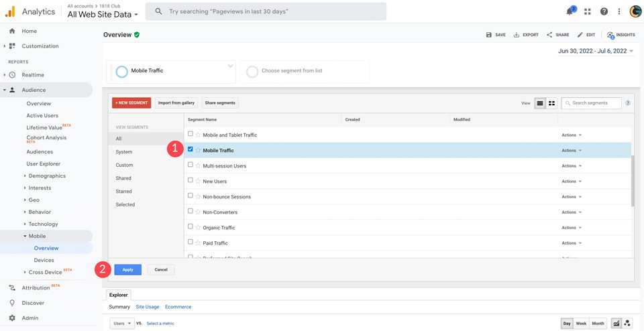Screen dimensions: 644x331
Task: Open Actions dropdown for Paid Traffic
Action: [x=572, y=243]
